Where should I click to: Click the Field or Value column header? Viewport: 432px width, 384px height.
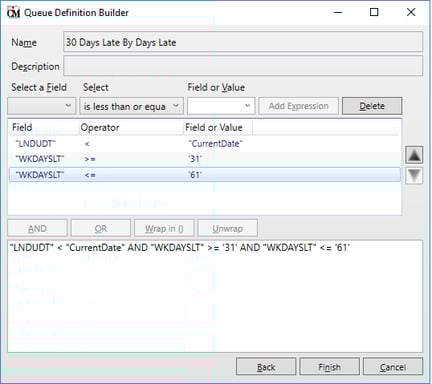[218, 127]
